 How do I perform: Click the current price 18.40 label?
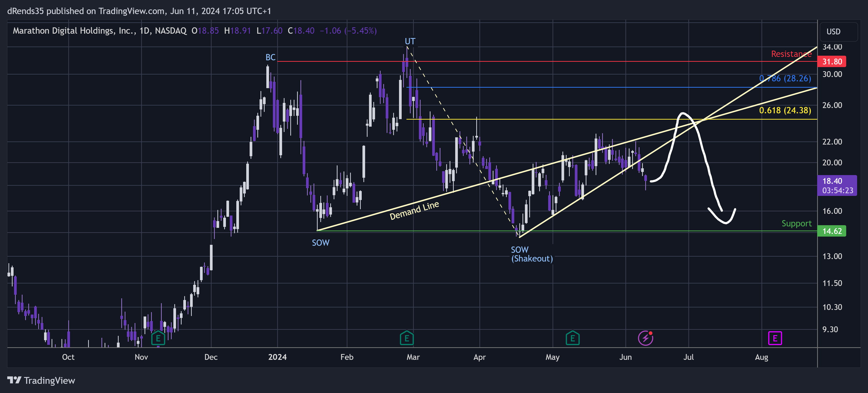pyautogui.click(x=837, y=185)
